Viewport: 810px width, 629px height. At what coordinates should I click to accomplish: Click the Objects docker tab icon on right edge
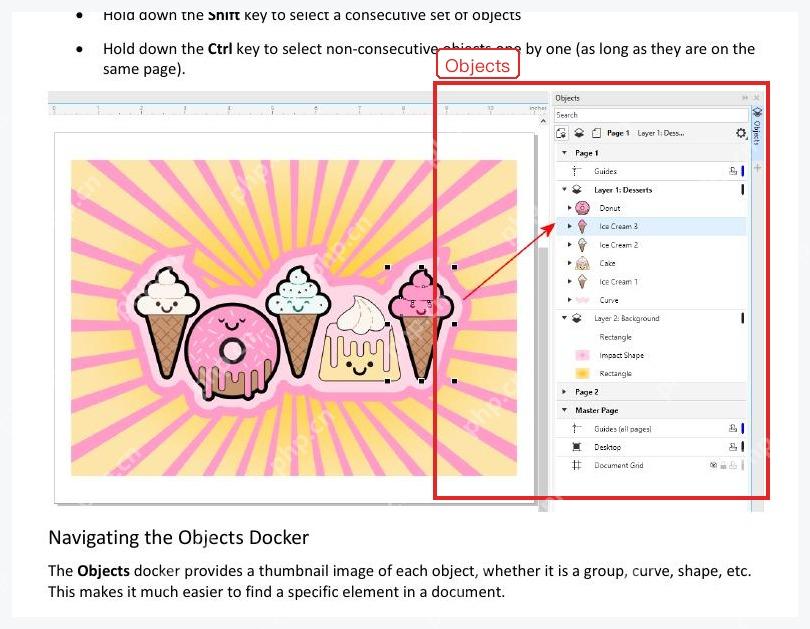click(757, 112)
